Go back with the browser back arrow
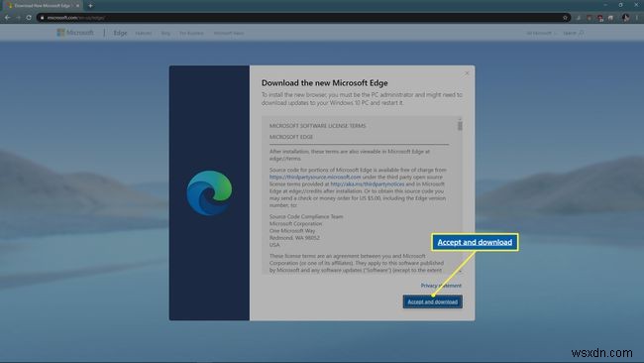This screenshot has height=363, width=644. point(7,18)
